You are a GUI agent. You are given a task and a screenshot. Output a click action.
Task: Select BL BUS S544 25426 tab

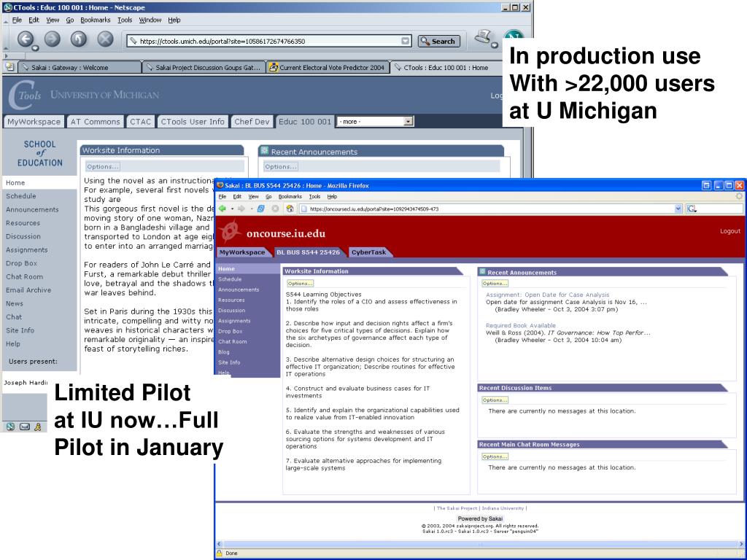[x=309, y=252]
